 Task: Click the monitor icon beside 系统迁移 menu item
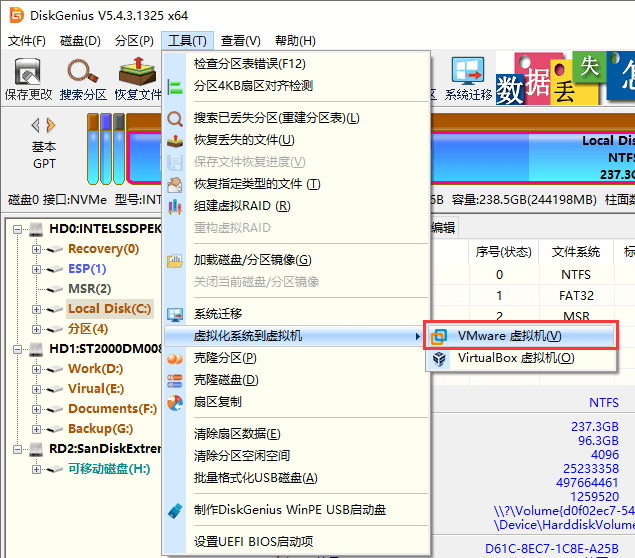[175, 314]
